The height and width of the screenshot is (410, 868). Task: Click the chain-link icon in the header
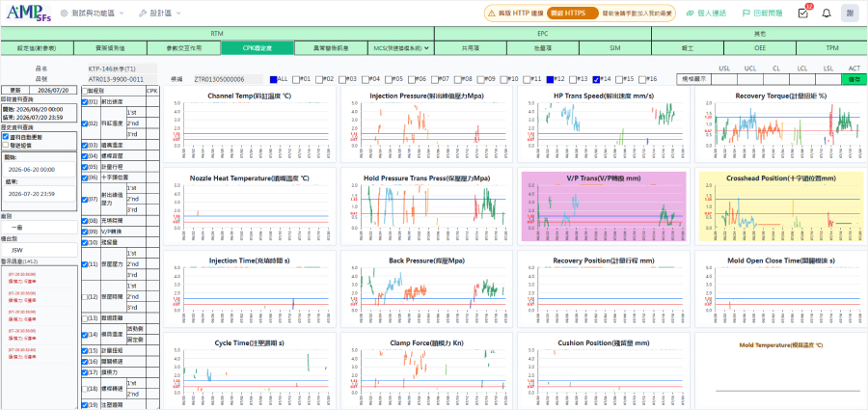coord(691,14)
